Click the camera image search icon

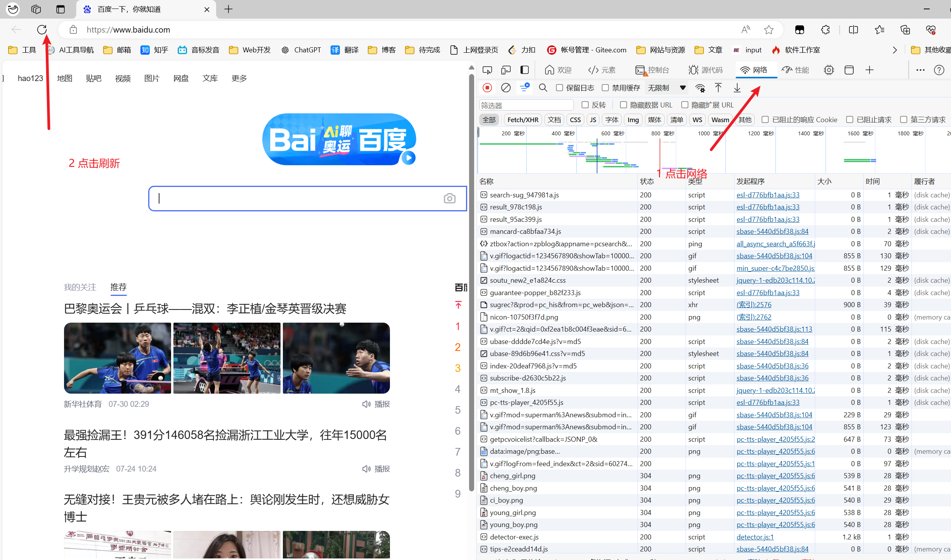point(449,199)
